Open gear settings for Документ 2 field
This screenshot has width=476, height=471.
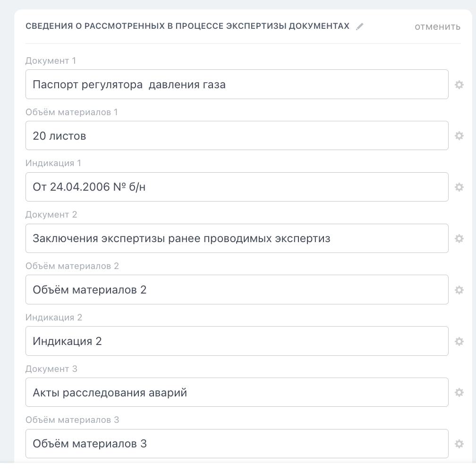click(459, 239)
